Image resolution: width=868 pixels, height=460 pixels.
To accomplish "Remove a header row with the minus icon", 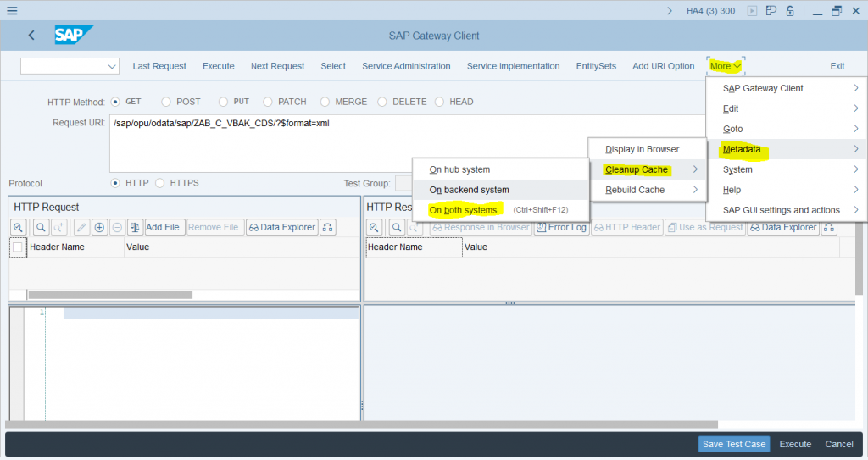I will (x=117, y=227).
